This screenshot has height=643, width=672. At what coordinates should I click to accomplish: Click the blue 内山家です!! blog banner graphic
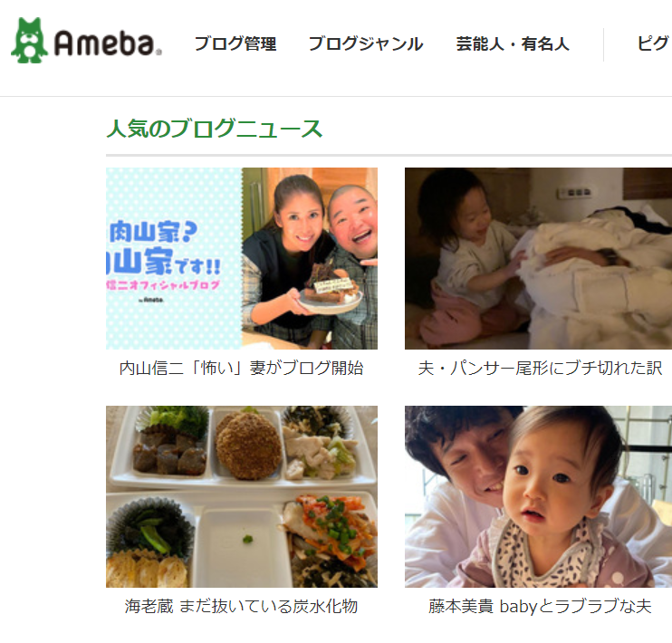pyautogui.click(x=174, y=258)
